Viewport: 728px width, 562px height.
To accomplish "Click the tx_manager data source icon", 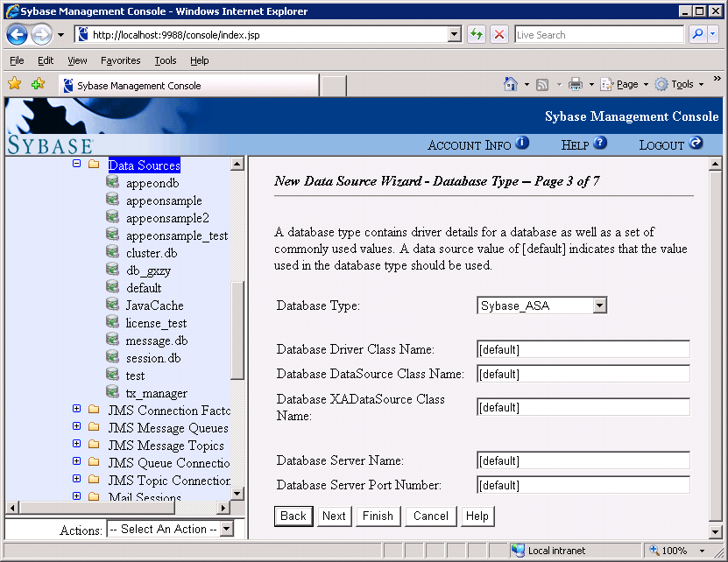I will click(112, 391).
